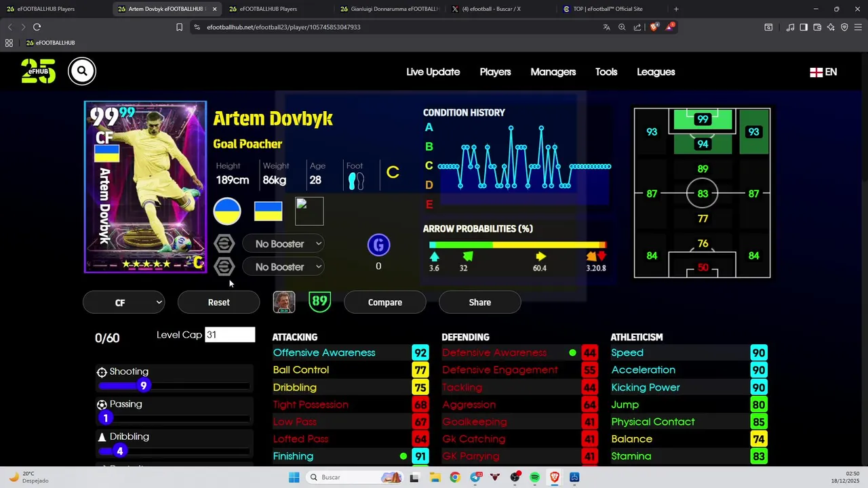
Task: Click the Passing ball icon
Action: (102, 405)
